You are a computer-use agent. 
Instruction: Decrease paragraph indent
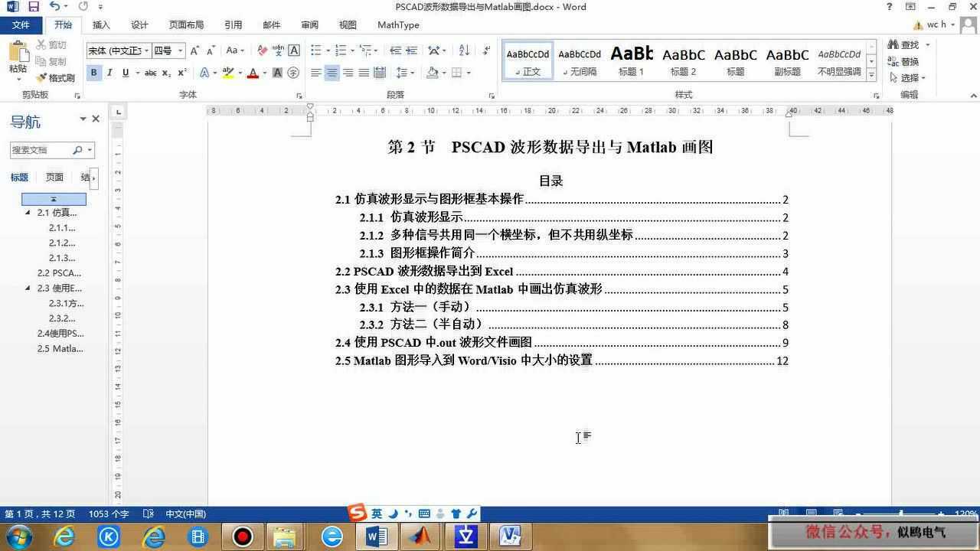click(x=395, y=51)
